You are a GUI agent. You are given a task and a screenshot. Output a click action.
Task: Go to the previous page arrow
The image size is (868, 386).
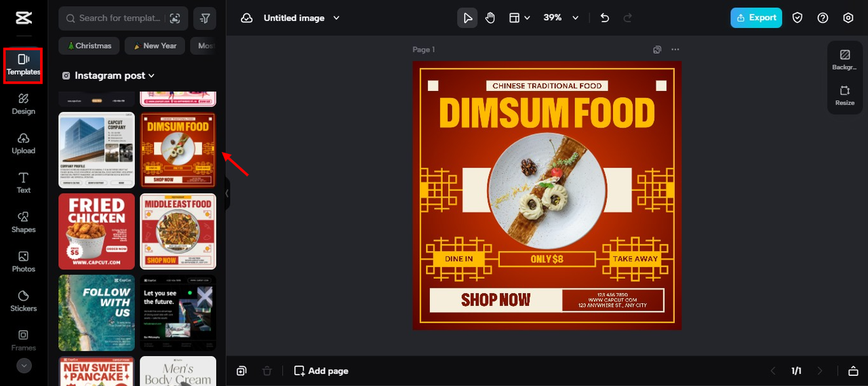click(x=772, y=371)
